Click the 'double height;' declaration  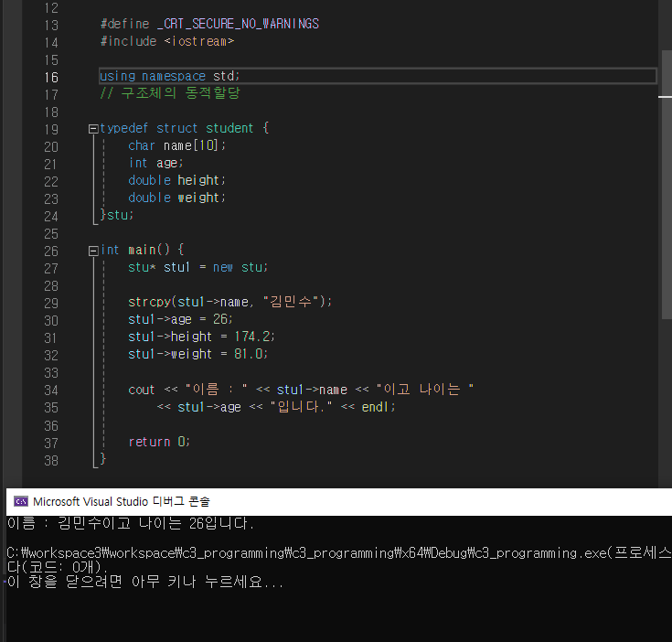click(x=176, y=180)
